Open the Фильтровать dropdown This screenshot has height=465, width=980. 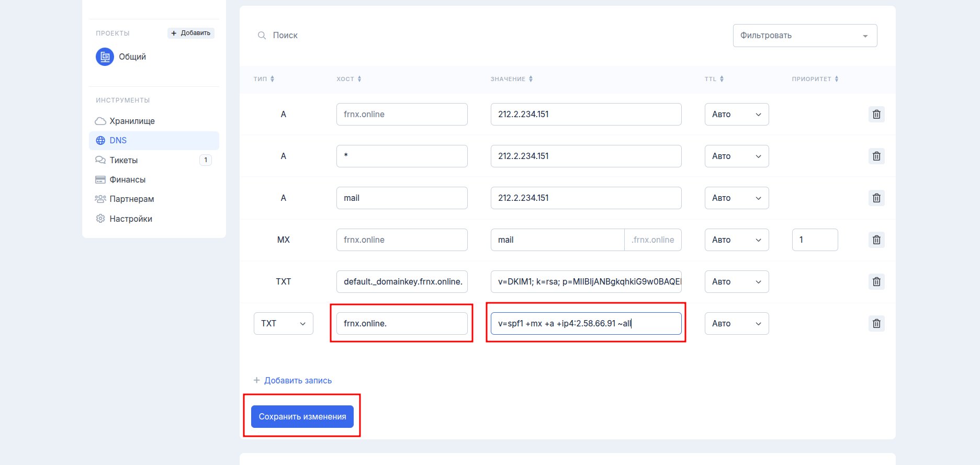(x=804, y=36)
